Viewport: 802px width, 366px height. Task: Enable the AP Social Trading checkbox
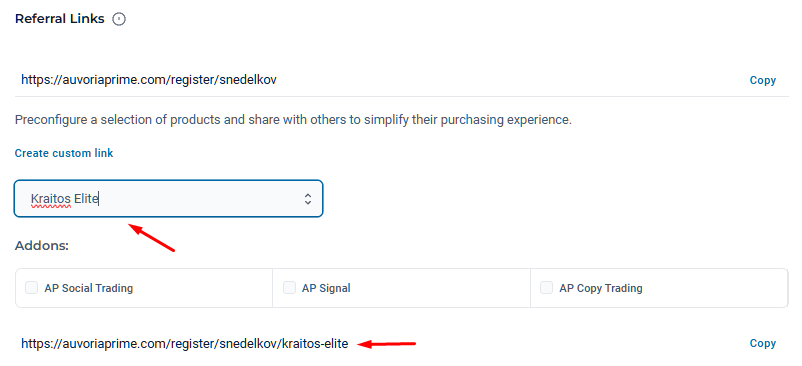[x=32, y=288]
